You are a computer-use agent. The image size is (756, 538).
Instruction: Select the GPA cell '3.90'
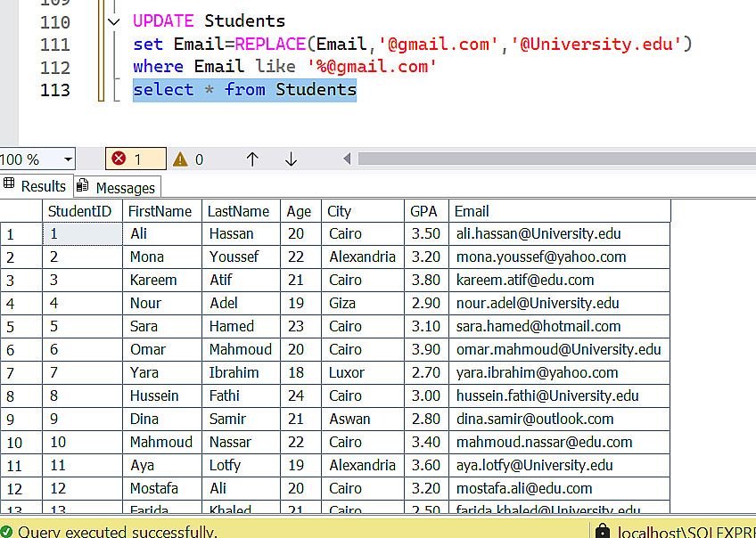click(426, 349)
